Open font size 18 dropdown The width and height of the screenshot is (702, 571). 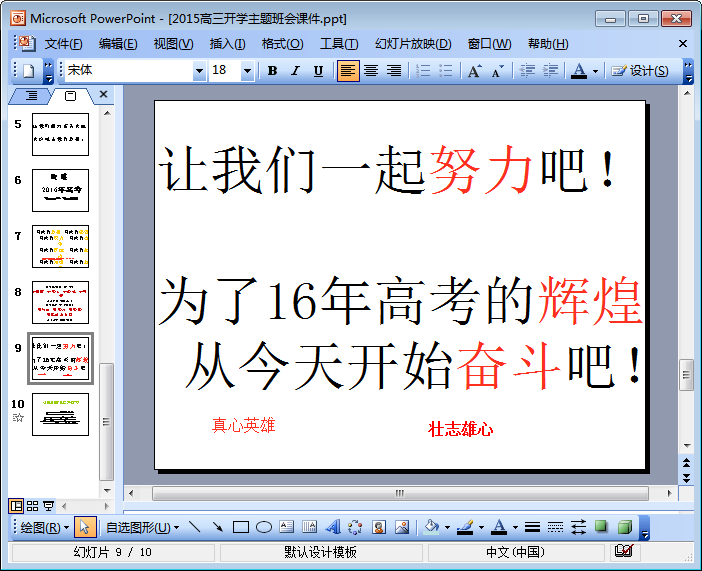pos(247,71)
